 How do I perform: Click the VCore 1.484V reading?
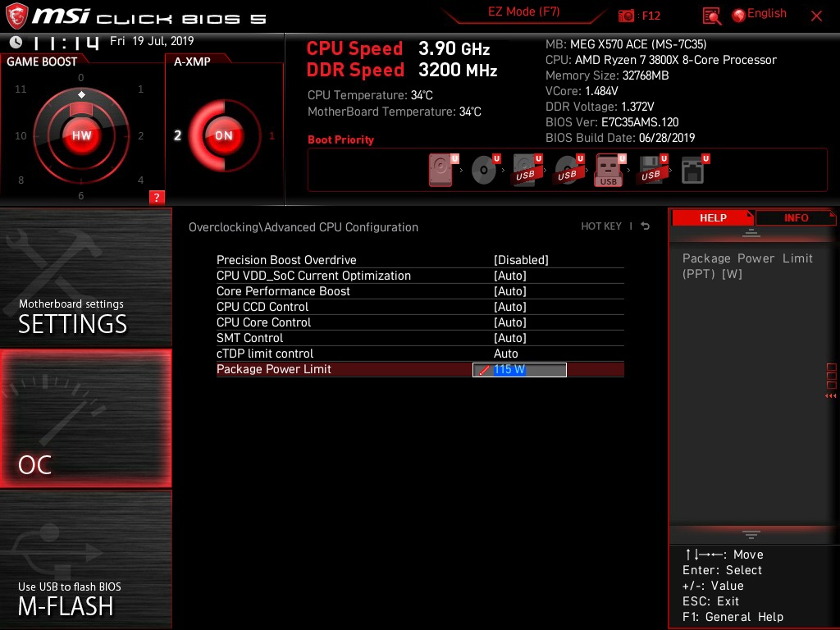pos(582,91)
